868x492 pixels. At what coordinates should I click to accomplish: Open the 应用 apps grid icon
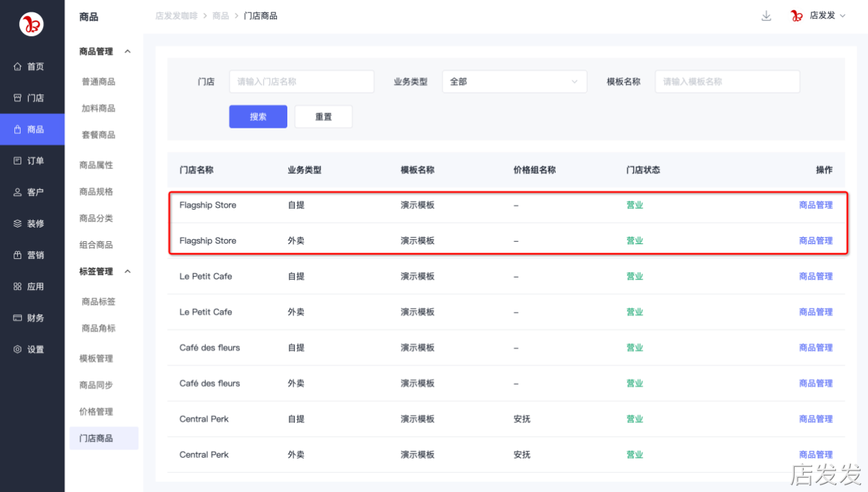click(x=18, y=286)
